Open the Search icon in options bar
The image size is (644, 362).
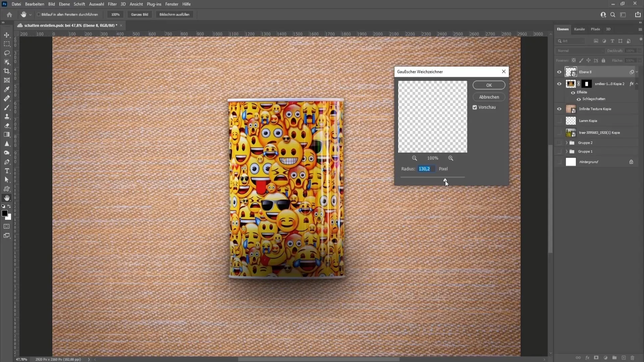[x=613, y=15]
